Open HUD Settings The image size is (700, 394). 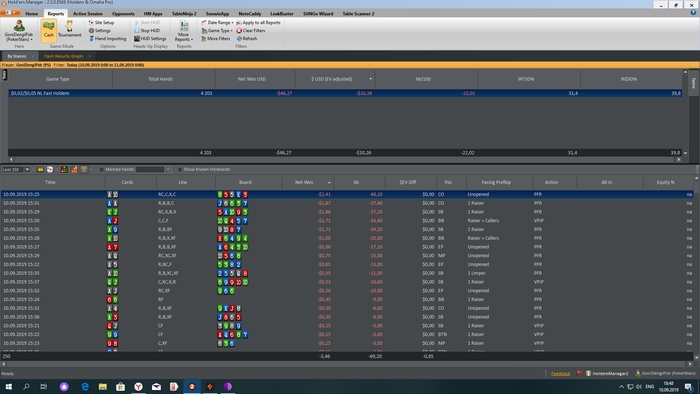pyautogui.click(x=150, y=38)
